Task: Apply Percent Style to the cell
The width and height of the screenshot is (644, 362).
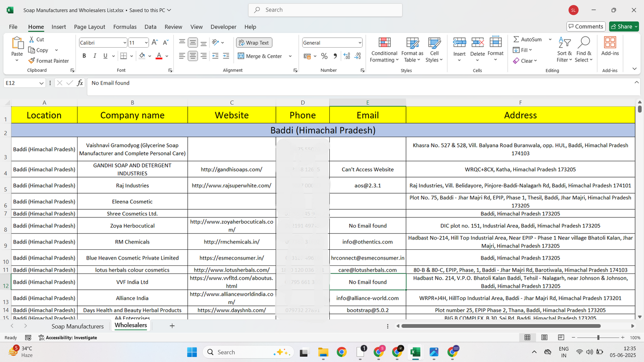Action: coord(324,56)
